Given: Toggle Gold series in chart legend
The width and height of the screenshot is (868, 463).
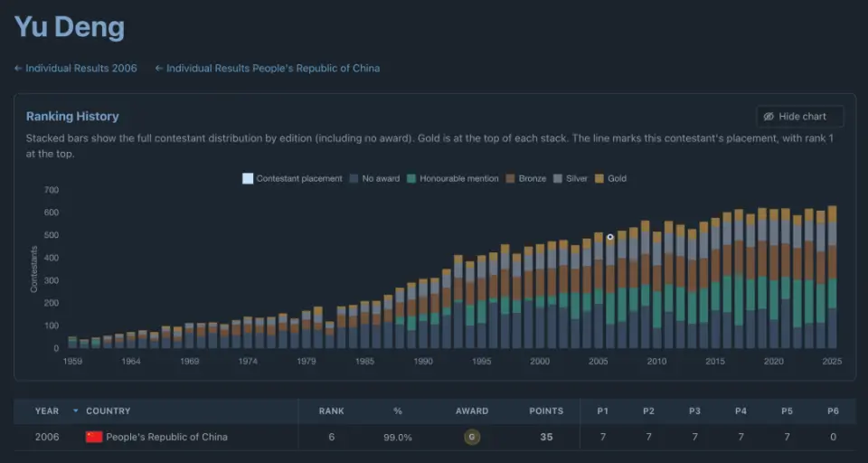Looking at the screenshot, I should [610, 178].
